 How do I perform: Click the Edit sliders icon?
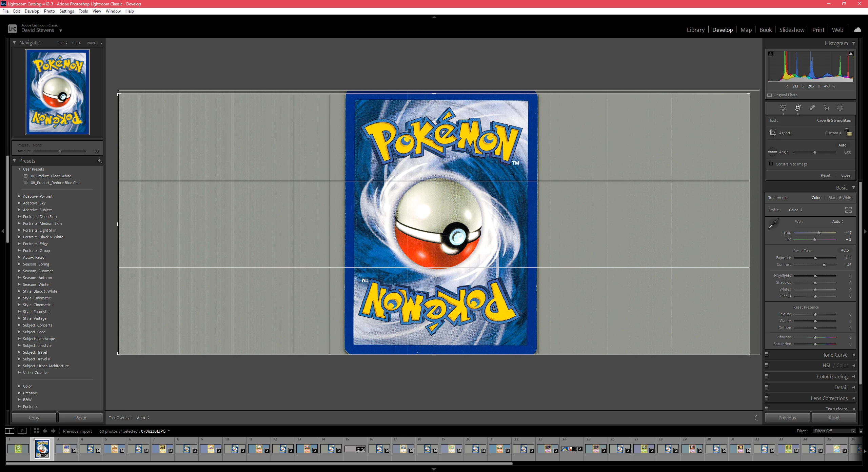tap(783, 108)
